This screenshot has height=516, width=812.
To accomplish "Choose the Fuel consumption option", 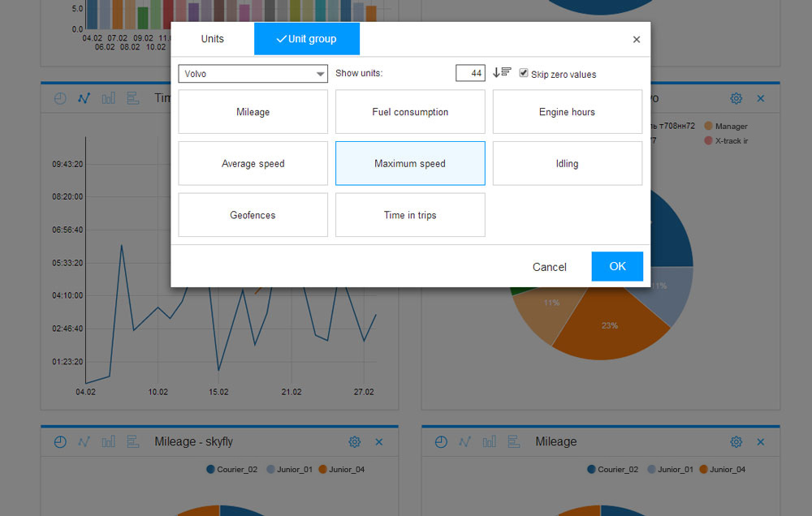I will (x=410, y=112).
